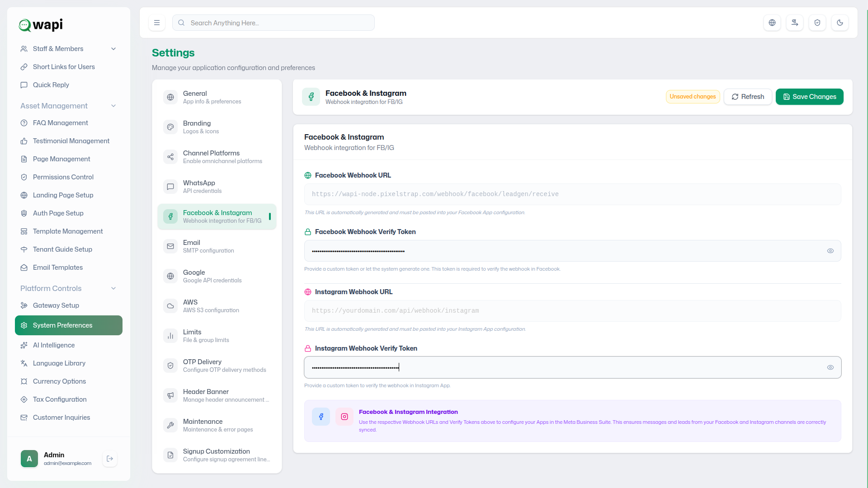868x488 pixels.
Task: Click the Facebook Webhook URL field
Action: point(572,194)
